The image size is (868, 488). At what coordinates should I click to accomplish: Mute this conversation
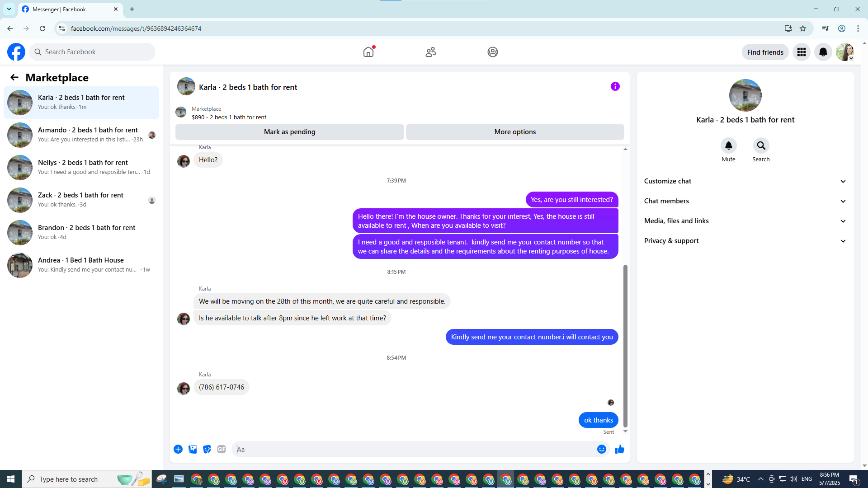point(728,145)
